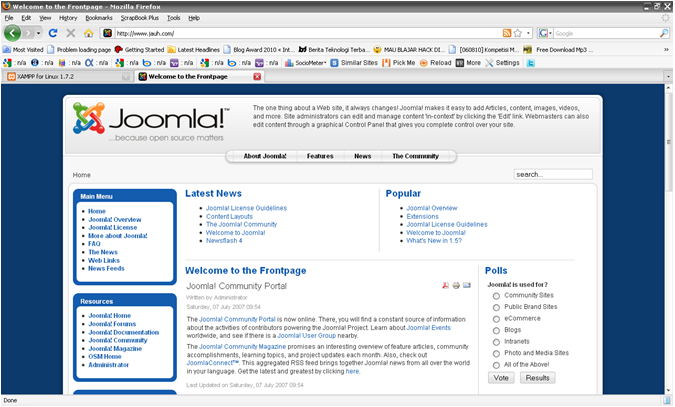Open The Community top menu item
Viewport: 675px width, 407px height.
[415, 156]
